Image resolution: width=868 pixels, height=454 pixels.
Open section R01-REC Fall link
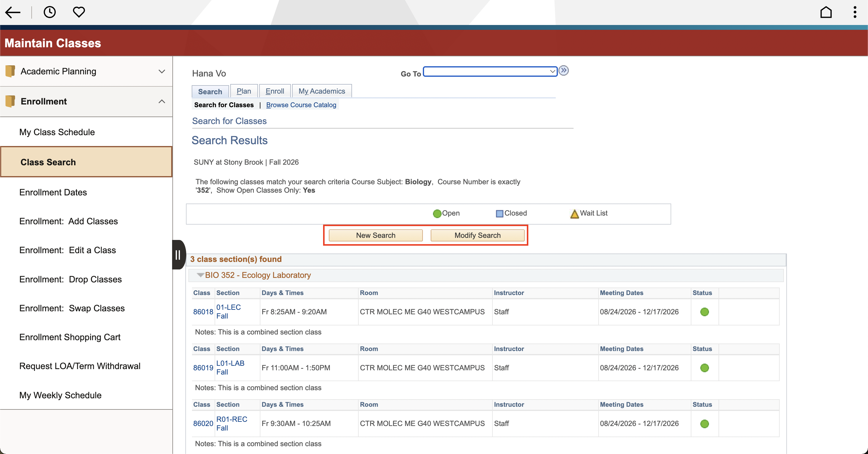point(231,423)
